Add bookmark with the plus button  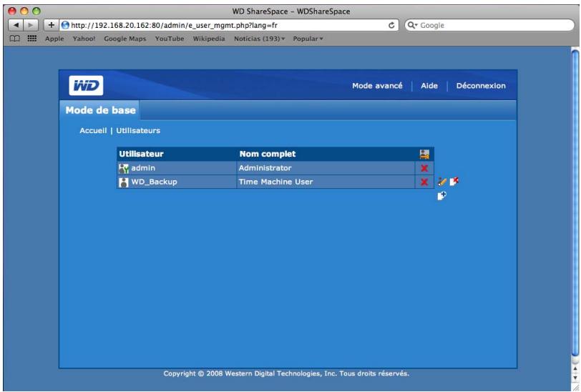pyautogui.click(x=51, y=25)
